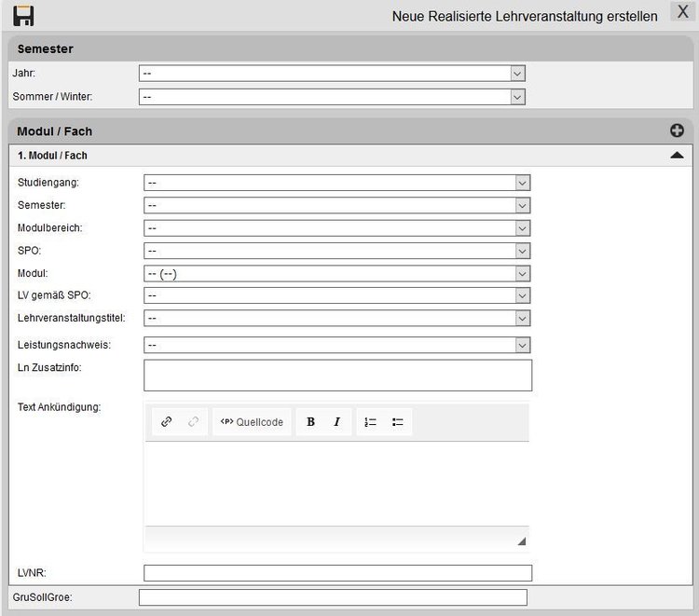Click the GruSollGroe input field
The image size is (699, 616).
point(333,597)
